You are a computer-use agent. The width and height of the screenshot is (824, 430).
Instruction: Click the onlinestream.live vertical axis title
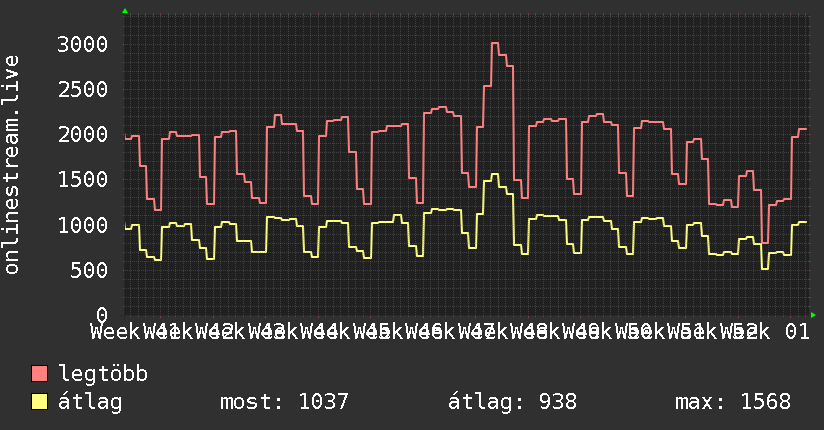click(x=11, y=165)
